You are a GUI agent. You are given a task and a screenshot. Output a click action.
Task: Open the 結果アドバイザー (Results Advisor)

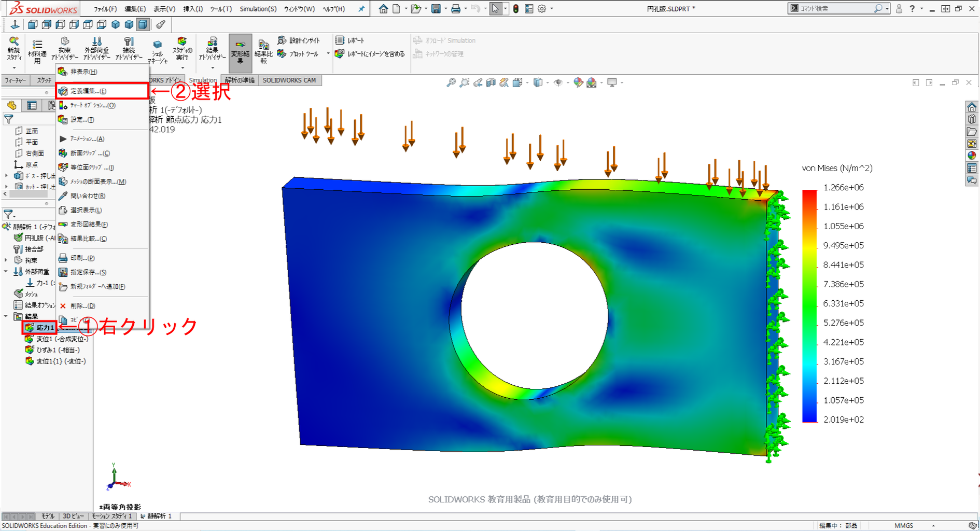point(212,48)
